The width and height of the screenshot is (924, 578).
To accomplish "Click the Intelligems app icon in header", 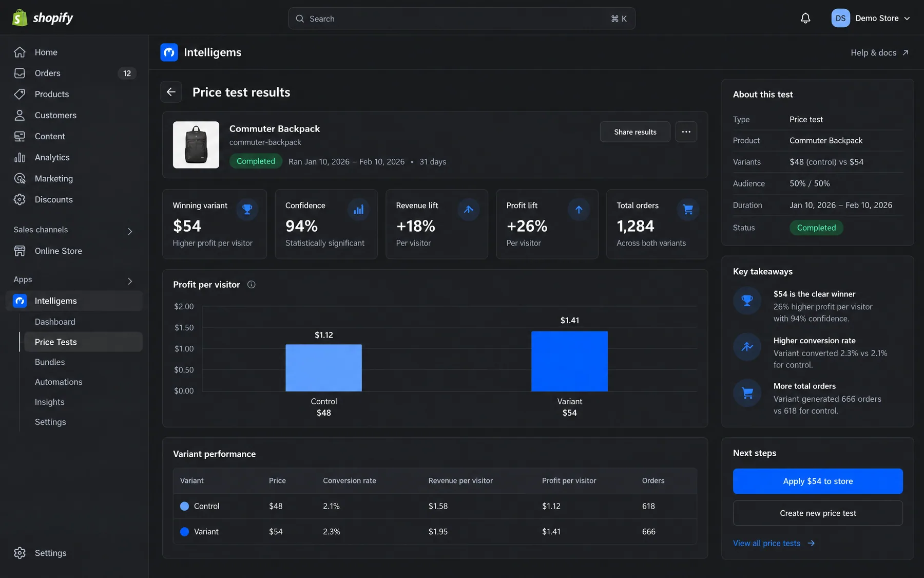I will pos(169,52).
